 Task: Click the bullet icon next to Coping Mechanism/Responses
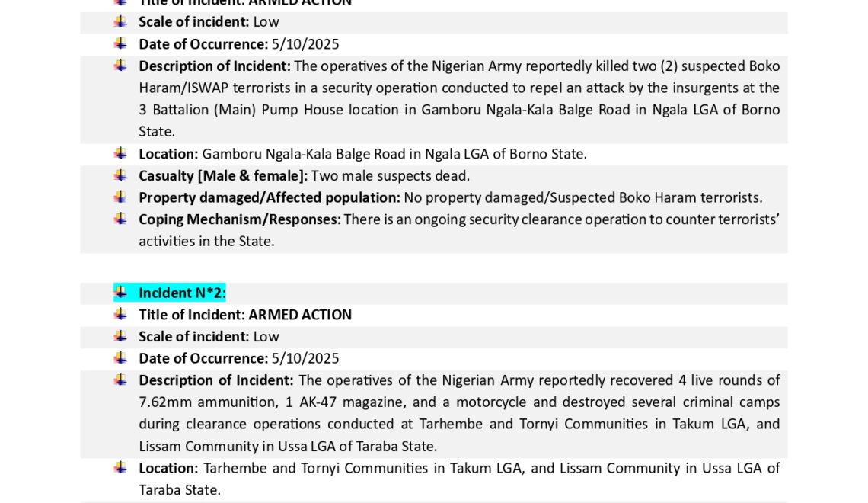120,219
